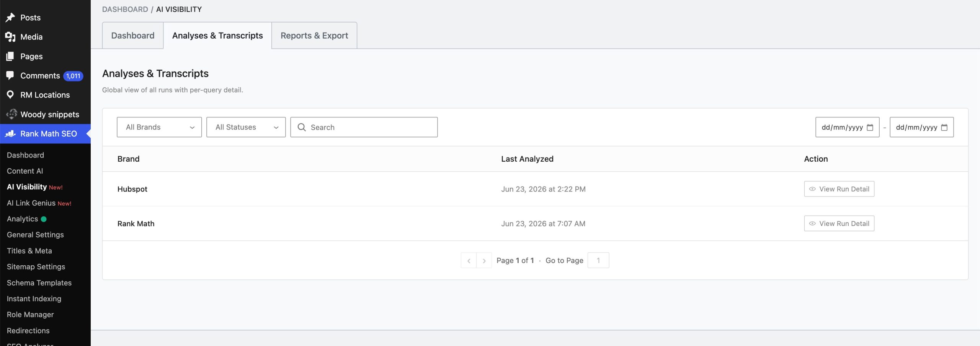Open Rank Math Dashboard submenu link
The image size is (980, 346).
(x=25, y=155)
